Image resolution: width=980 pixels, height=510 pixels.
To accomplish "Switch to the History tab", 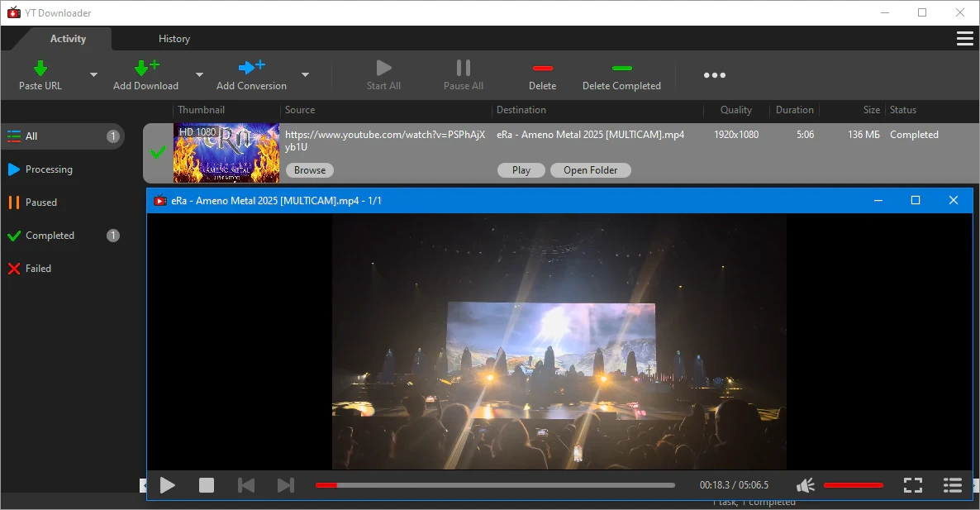I will [174, 39].
